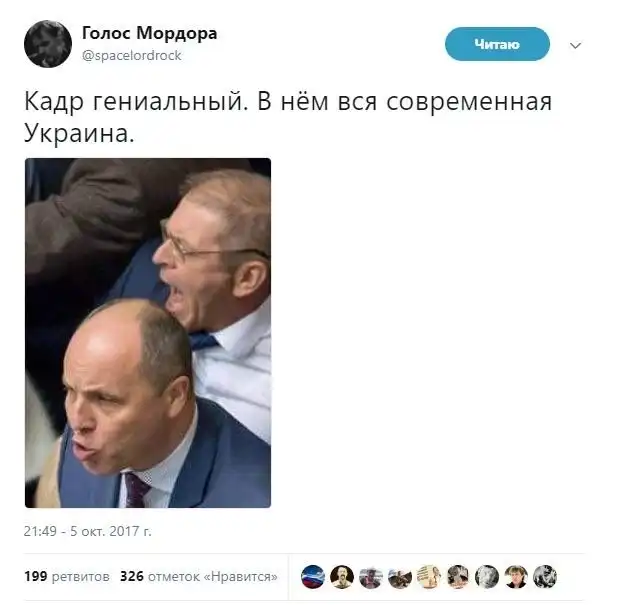The image size is (622, 605).
Task: Visit the @spacelordrock handle link
Action: click(x=131, y=56)
